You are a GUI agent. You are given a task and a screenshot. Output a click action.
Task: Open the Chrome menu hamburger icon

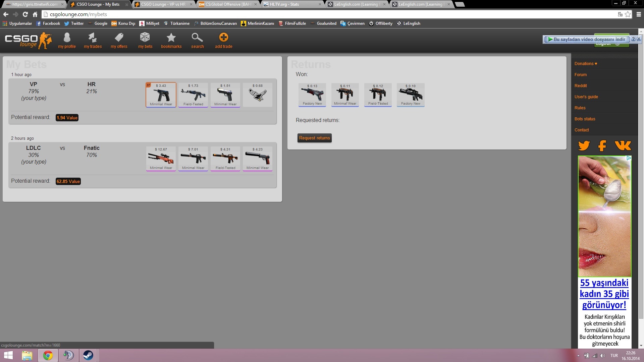coord(639,14)
